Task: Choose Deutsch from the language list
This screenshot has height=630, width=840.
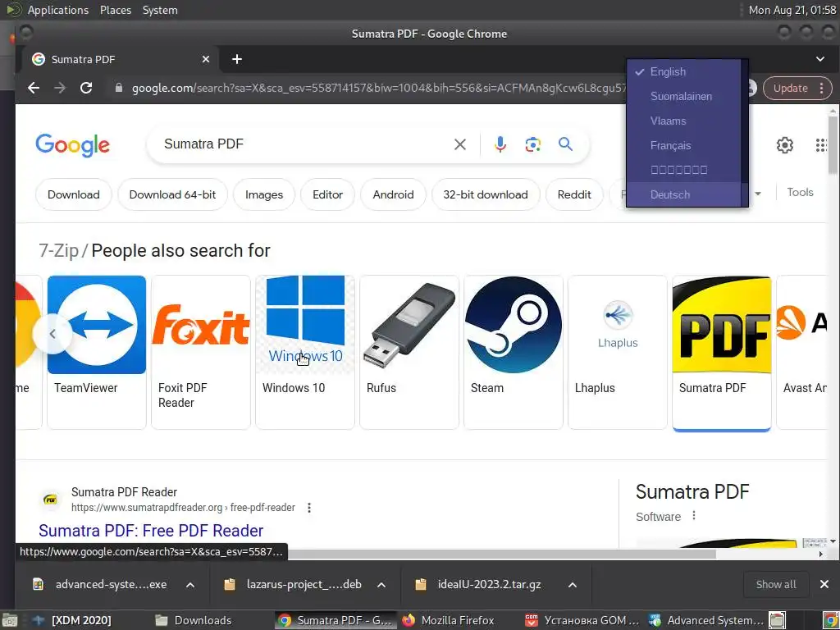Action: click(x=683, y=194)
